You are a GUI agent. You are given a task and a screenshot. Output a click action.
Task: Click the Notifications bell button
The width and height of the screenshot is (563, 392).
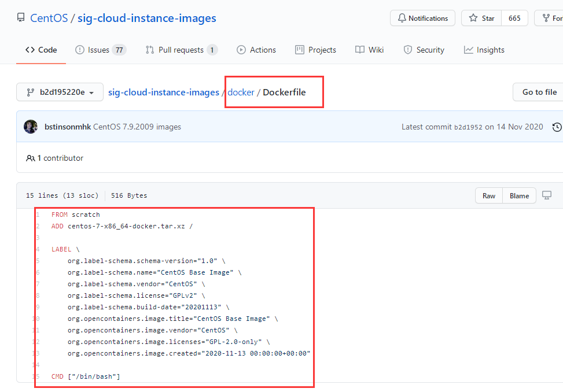point(422,19)
